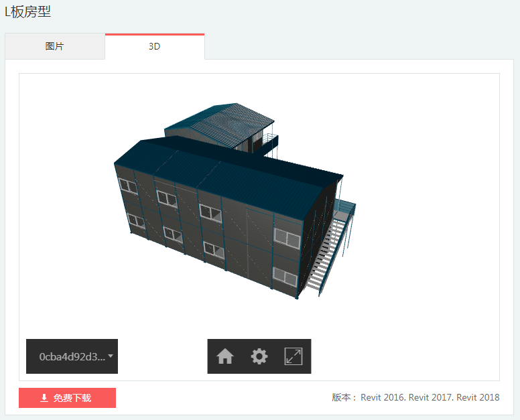Click the download arrow icon in the red button

click(x=44, y=398)
